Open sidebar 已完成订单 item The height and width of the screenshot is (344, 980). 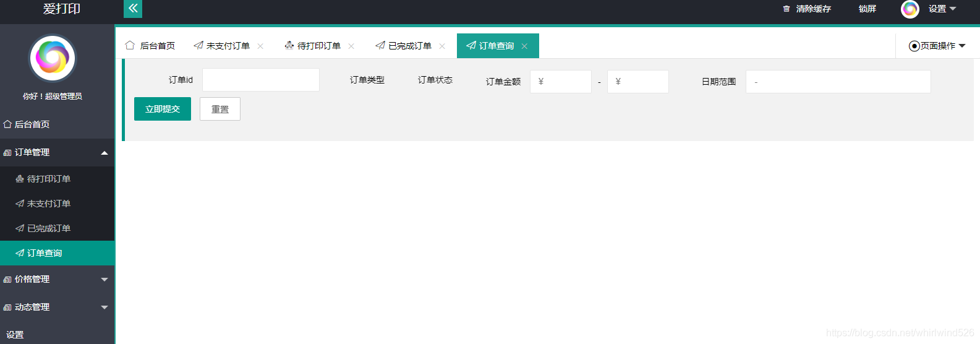(x=58, y=228)
